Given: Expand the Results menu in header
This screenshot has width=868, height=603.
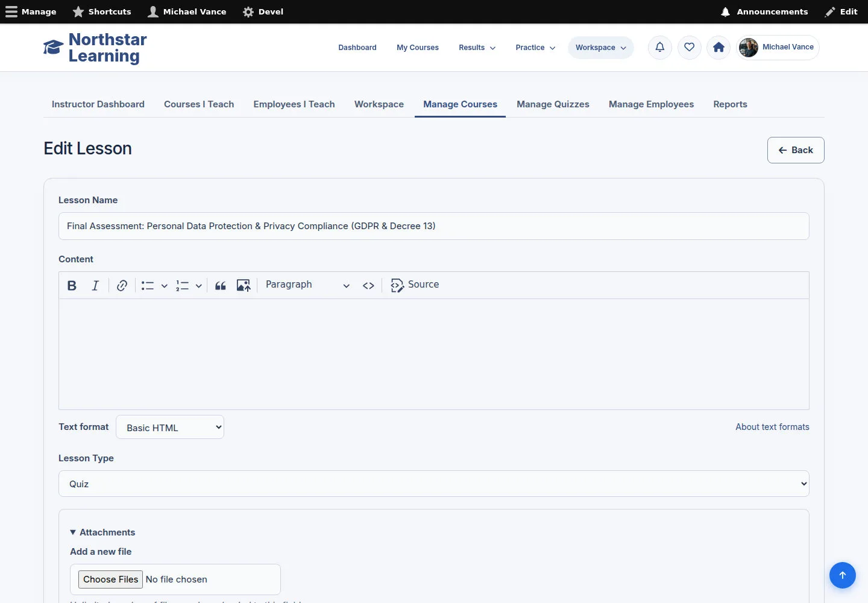Looking at the screenshot, I should tap(477, 48).
